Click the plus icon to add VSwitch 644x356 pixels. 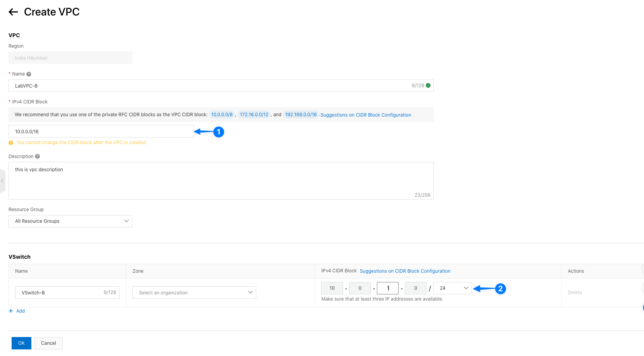(x=11, y=311)
